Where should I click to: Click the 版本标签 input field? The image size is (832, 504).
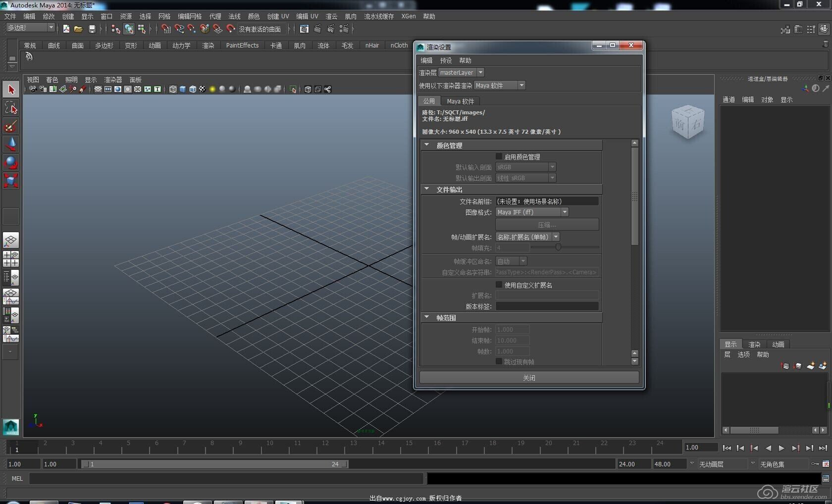tap(547, 306)
